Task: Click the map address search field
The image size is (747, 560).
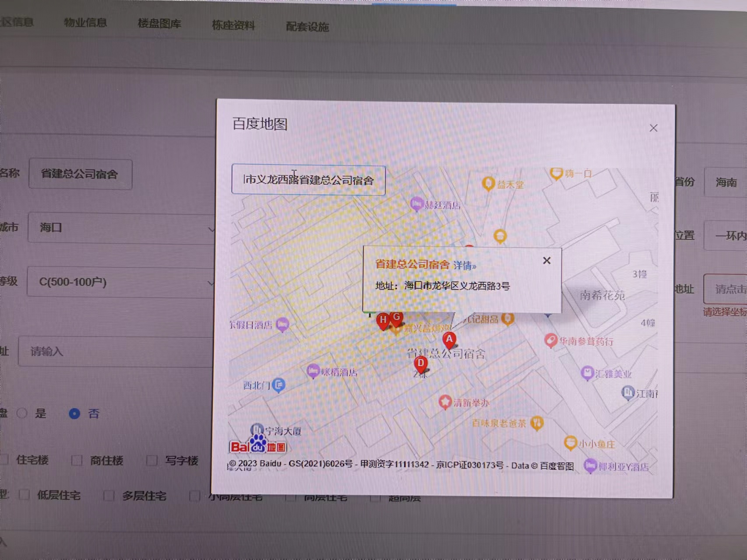Action: click(x=308, y=180)
